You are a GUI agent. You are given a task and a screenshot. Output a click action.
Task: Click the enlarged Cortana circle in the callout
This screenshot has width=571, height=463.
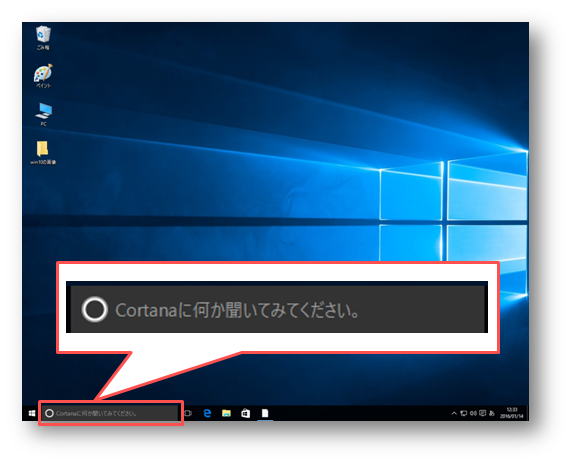pyautogui.click(x=95, y=309)
